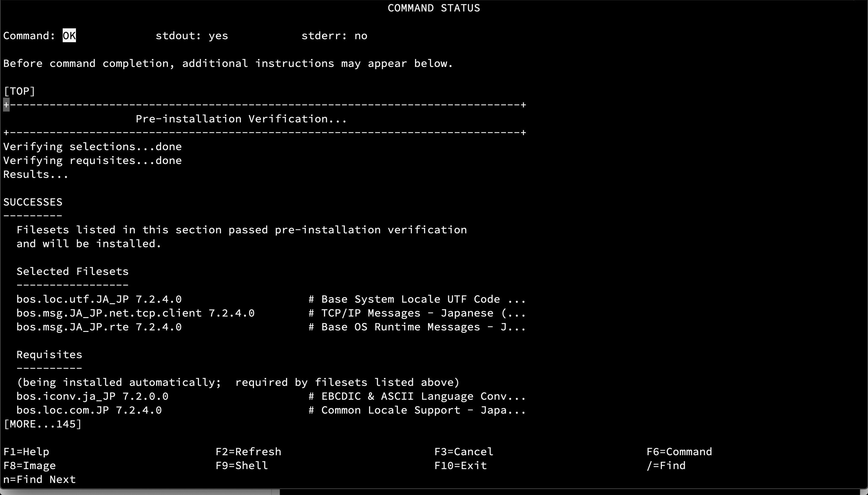Click the stdout: yes indicator
This screenshot has width=868, height=495.
coord(192,35)
